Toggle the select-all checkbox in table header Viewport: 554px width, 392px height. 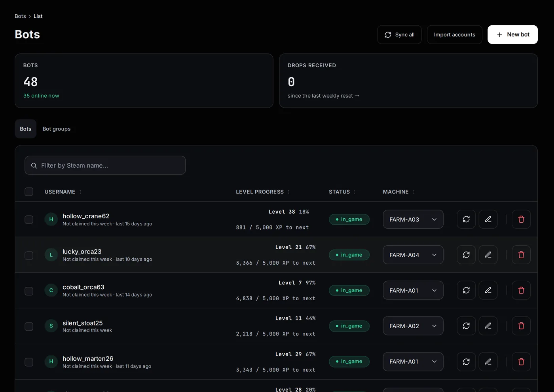click(29, 192)
